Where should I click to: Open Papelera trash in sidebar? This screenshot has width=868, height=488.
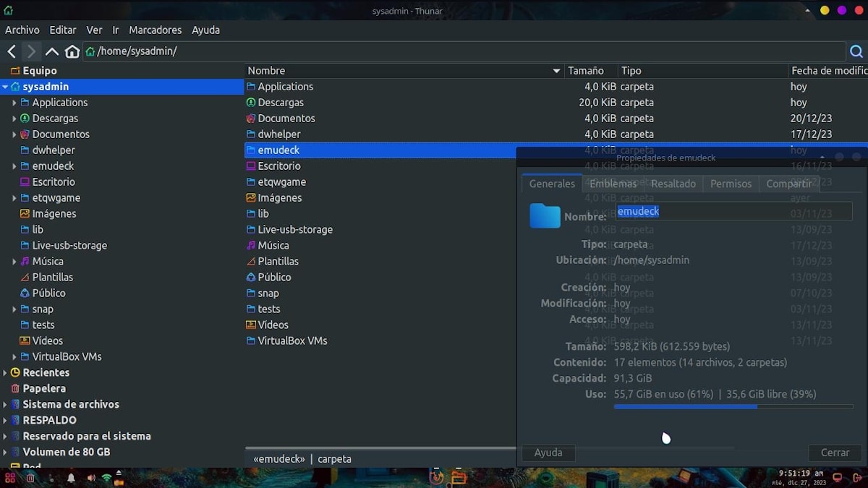tap(43, 388)
